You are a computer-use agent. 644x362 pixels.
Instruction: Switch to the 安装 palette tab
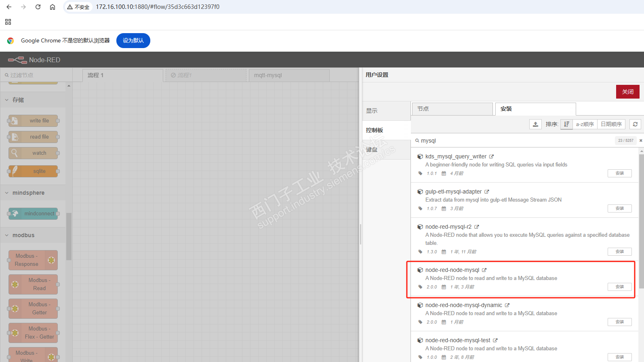coord(536,109)
